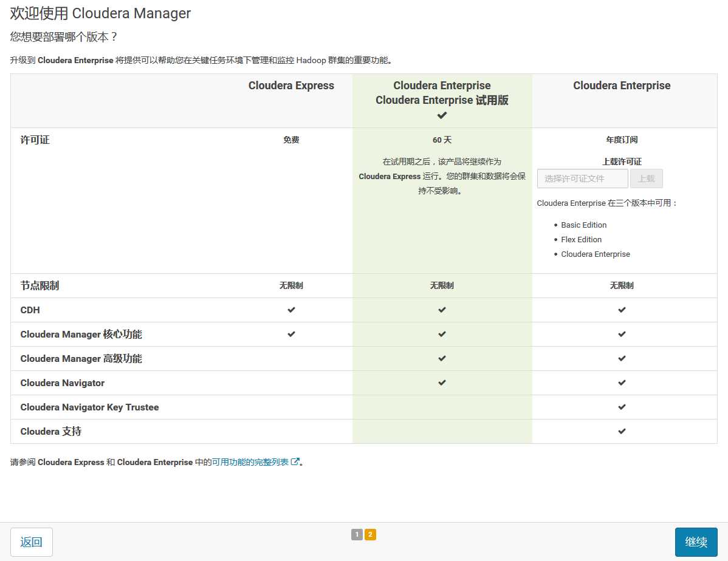Click the 返回 (Back) button
Viewport: 728px width, 561px height.
(x=31, y=542)
